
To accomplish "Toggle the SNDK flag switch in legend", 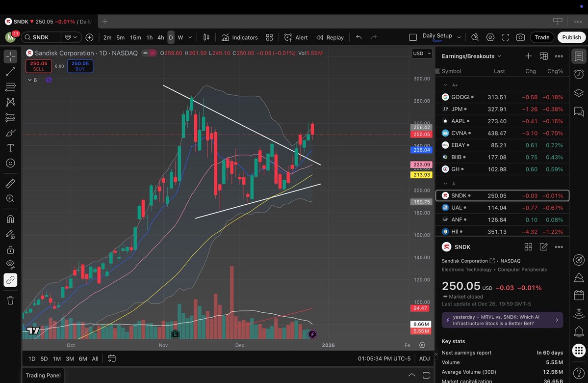I will pos(149,53).
